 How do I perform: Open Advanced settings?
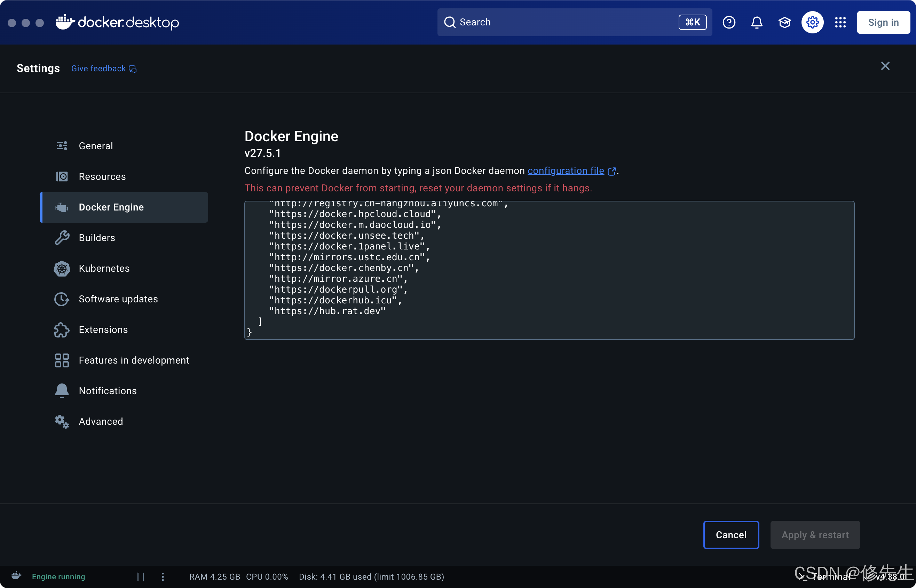click(101, 421)
